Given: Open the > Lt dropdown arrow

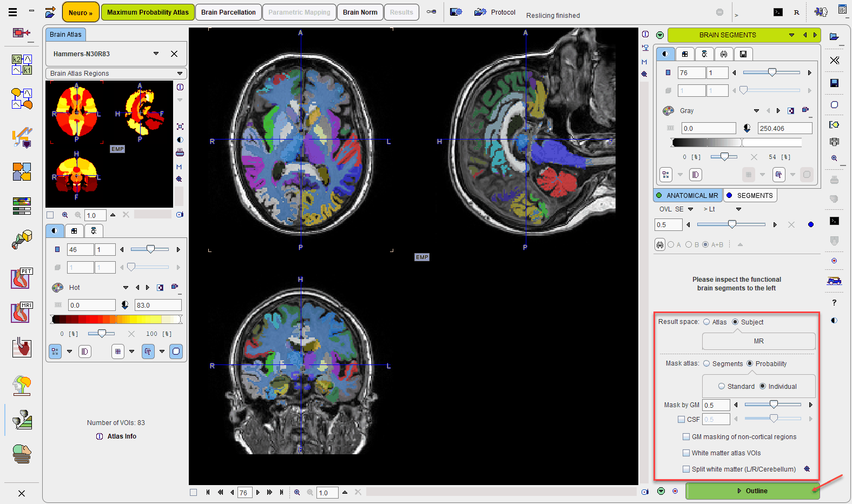Looking at the screenshot, I should pos(738,209).
